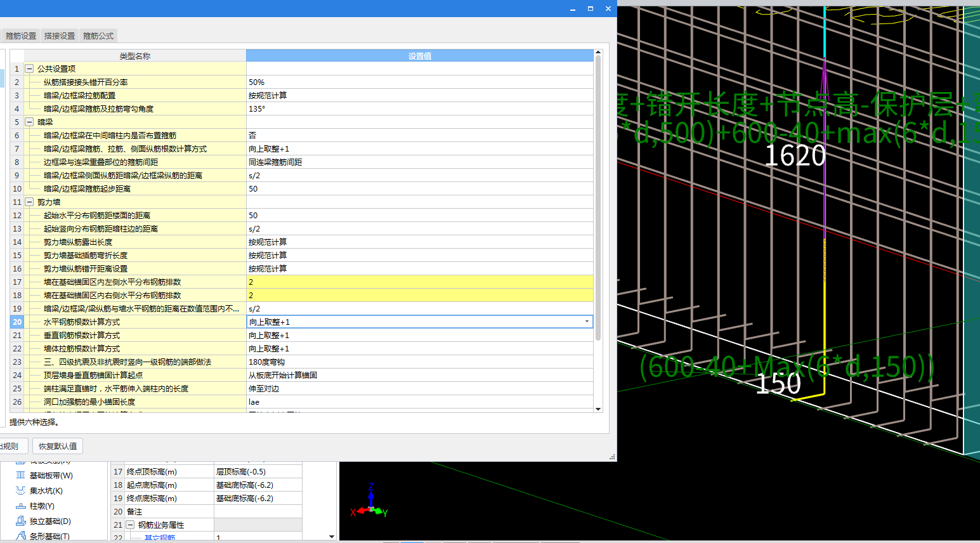Viewport: 980px width, 543px height.
Task: Select 按规范计算 for 剪力墙基础插筋弯折长度
Action: click(420, 255)
